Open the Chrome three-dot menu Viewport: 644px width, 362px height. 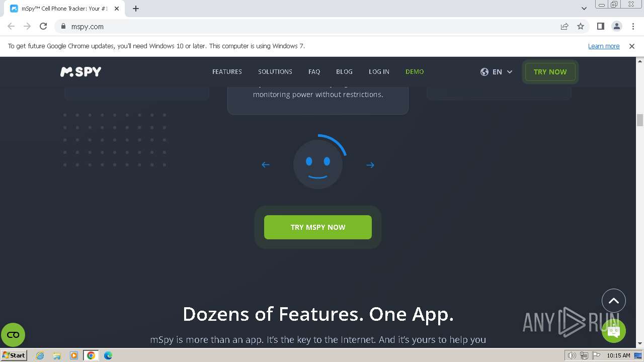point(633,27)
